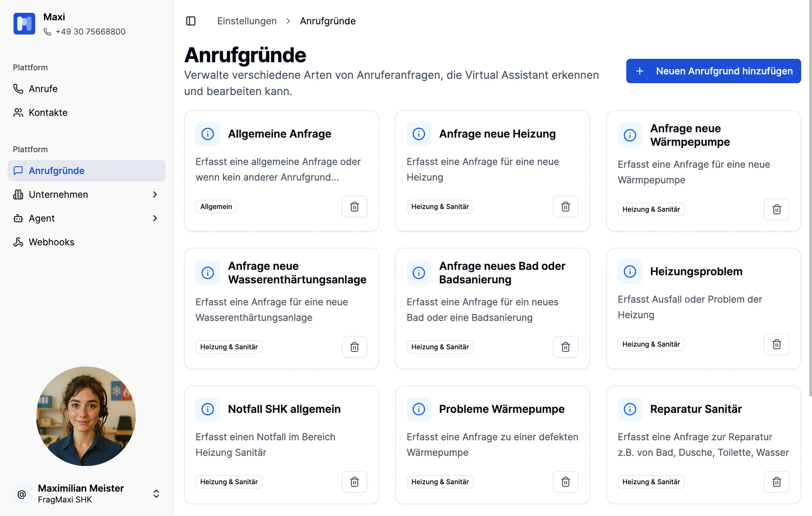This screenshot has width=812, height=516.
Task: Click the Maxi logo at top left
Action: tap(24, 24)
